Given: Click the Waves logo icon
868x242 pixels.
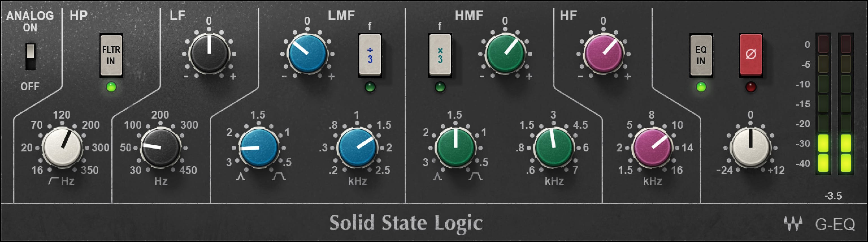Looking at the screenshot, I should pos(793,223).
